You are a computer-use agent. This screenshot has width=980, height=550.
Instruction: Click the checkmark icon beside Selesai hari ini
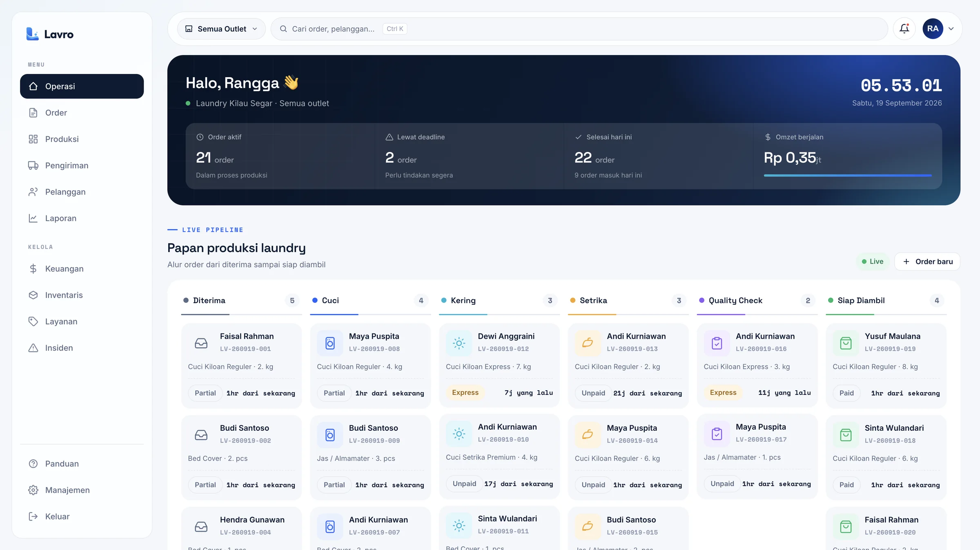pyautogui.click(x=578, y=137)
